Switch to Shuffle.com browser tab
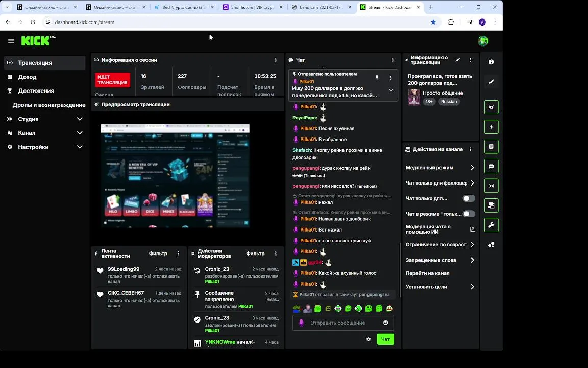The height and width of the screenshot is (368, 588). pos(253,7)
